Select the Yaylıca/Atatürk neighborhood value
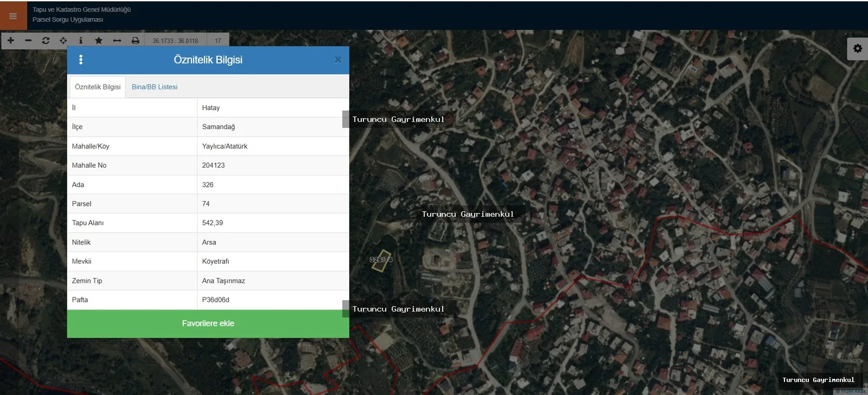 point(225,146)
